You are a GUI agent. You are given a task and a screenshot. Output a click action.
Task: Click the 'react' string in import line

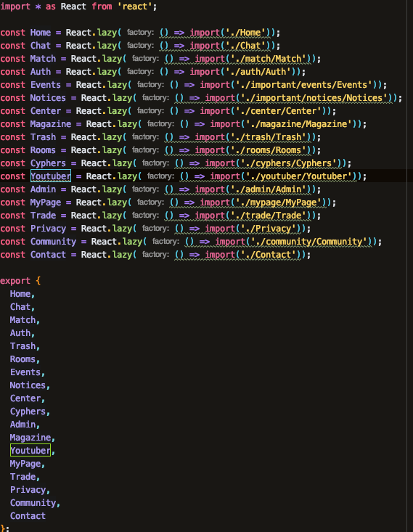click(x=134, y=7)
